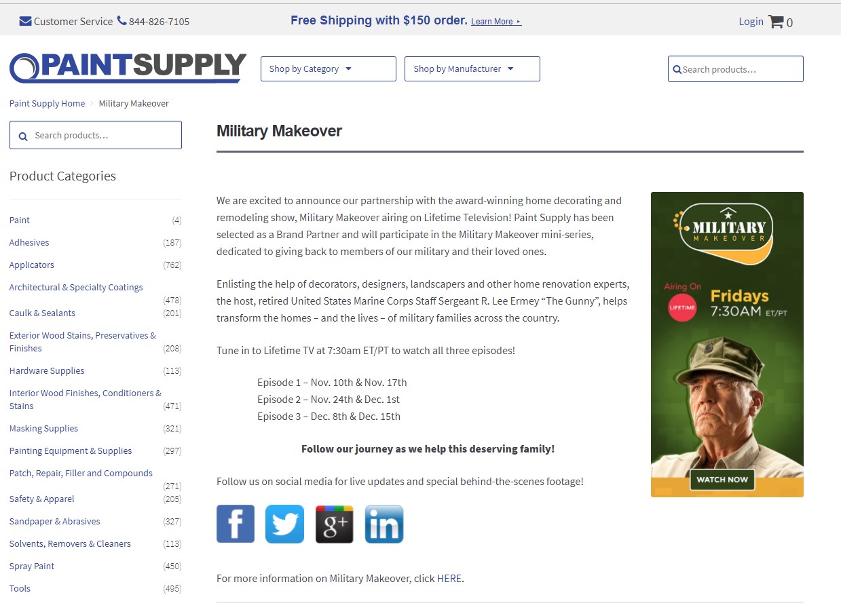Select the Adhesives product category
841x616 pixels.
(29, 243)
